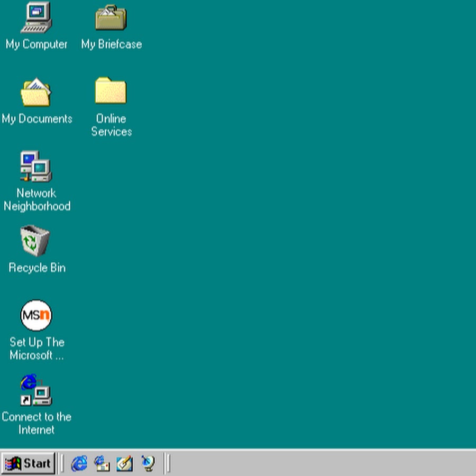Launch Outlook Express from Quick Launch
476x476 pixels.
(102, 463)
